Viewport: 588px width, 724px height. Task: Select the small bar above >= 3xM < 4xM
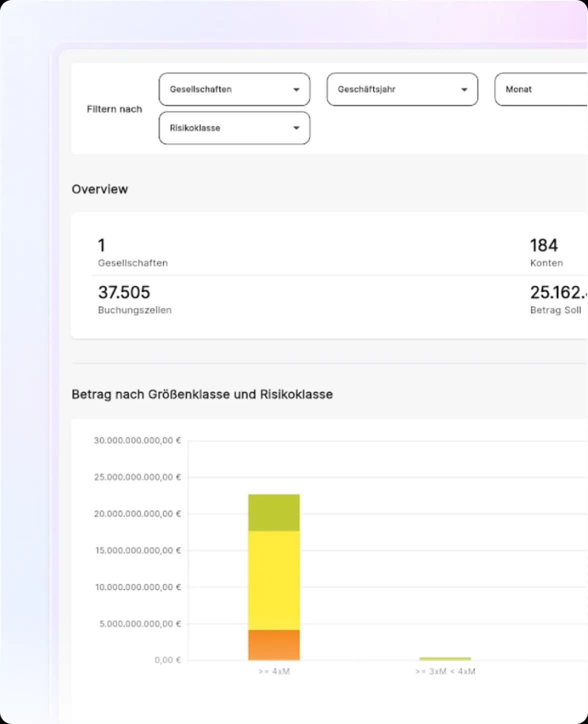click(445, 658)
